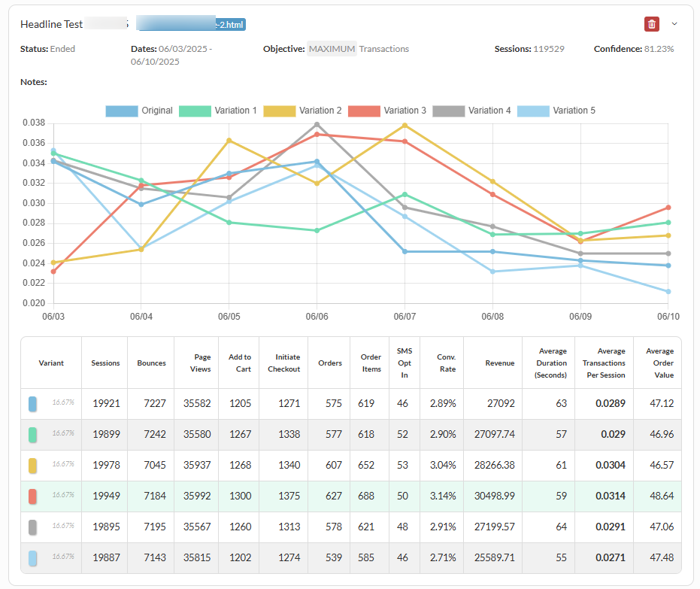Toggle Variation 1 in the chart legend
Image resolution: width=700 pixels, height=589 pixels.
click(x=218, y=111)
